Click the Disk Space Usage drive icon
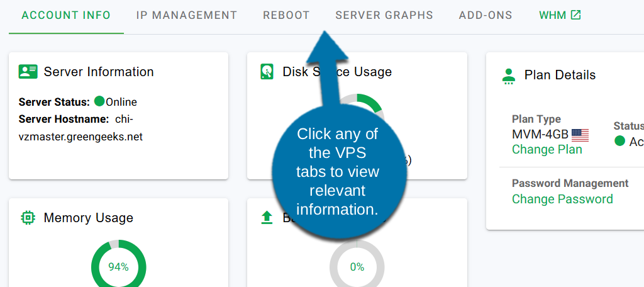 [267, 72]
